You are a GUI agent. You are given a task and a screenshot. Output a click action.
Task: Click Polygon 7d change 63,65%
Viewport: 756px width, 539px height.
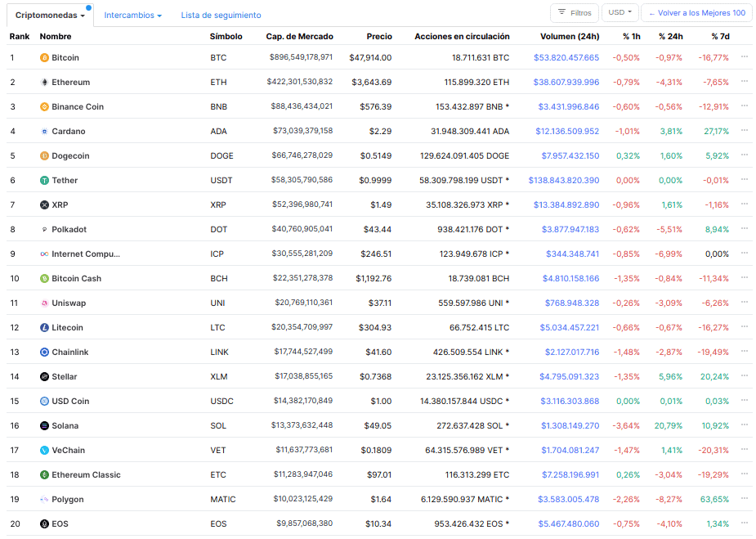(x=714, y=500)
